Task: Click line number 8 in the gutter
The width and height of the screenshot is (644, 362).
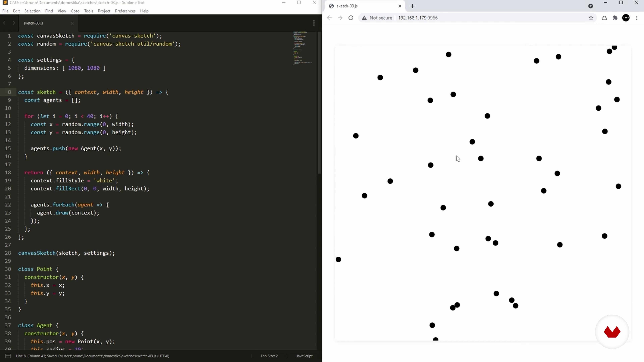Action: coord(9,92)
